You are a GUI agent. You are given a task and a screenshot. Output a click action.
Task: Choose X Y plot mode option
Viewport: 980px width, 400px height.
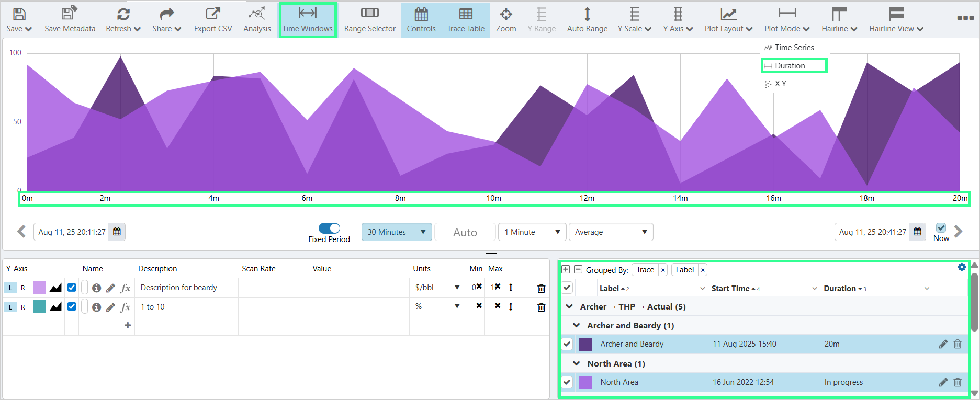[x=780, y=84]
